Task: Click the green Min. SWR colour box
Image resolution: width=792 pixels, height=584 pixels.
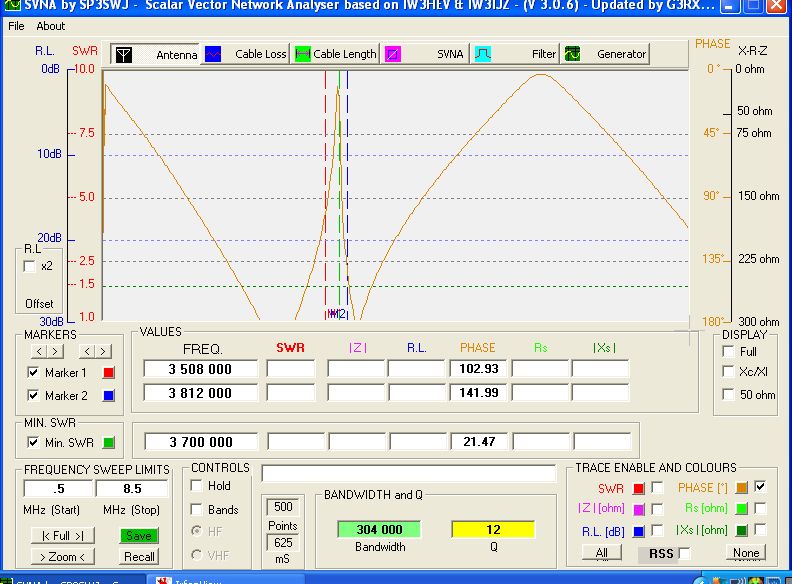Action: click(110, 442)
